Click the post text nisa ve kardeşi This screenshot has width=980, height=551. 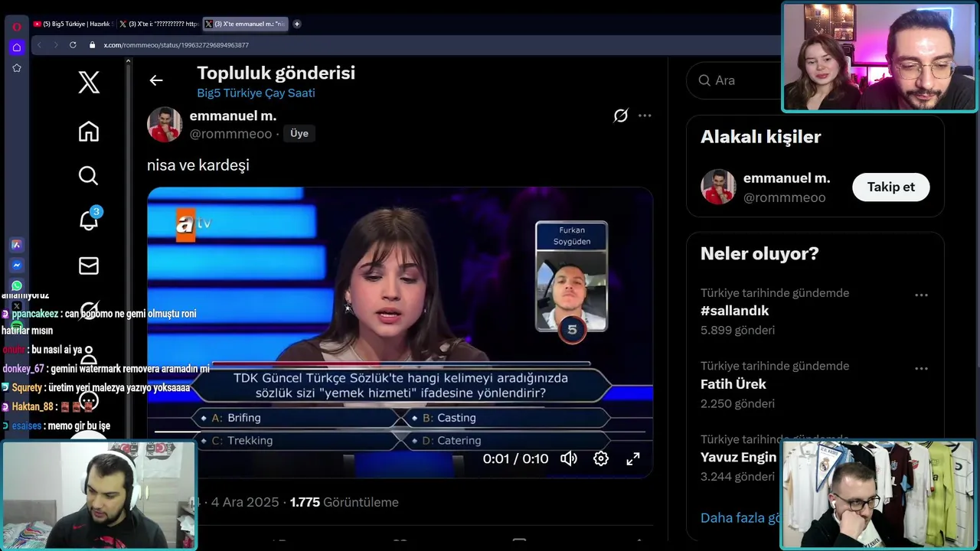pos(198,165)
